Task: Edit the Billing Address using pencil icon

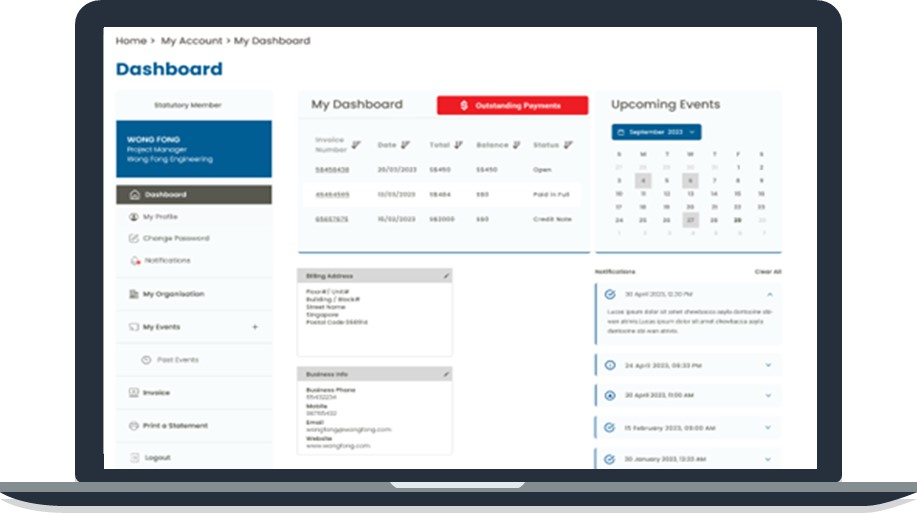Action: click(x=446, y=275)
